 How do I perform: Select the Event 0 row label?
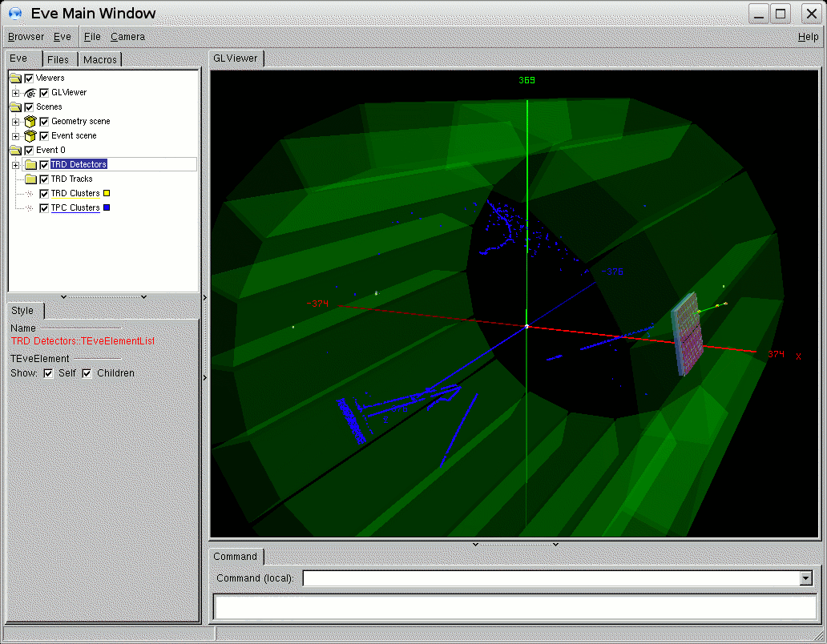coord(50,151)
